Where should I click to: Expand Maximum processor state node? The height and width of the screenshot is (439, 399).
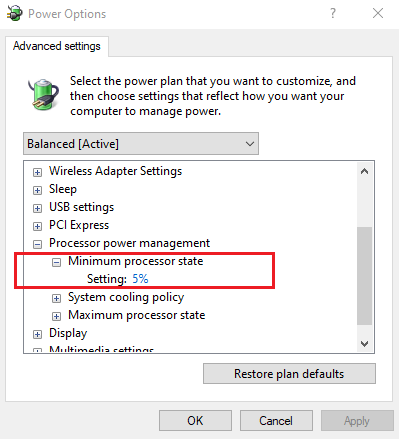[56, 316]
